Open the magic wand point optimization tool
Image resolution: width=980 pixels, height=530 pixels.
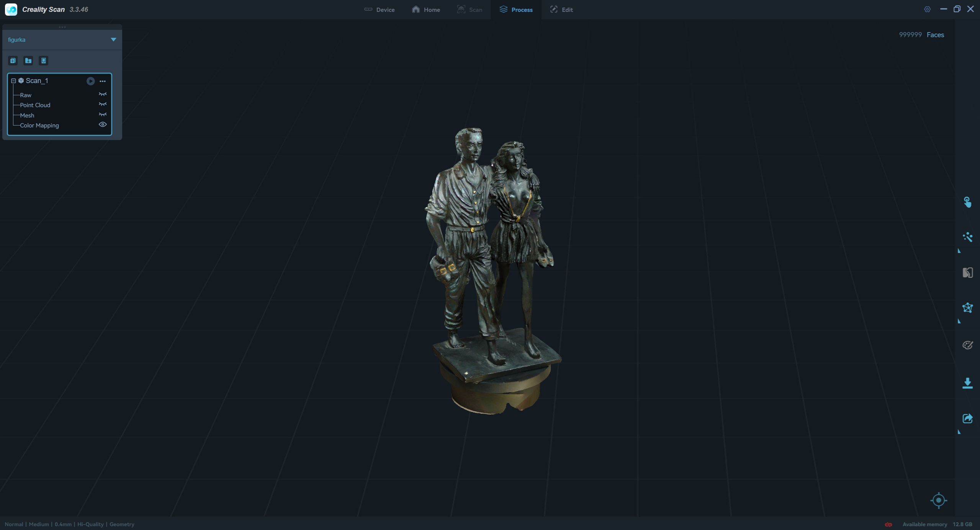967,237
